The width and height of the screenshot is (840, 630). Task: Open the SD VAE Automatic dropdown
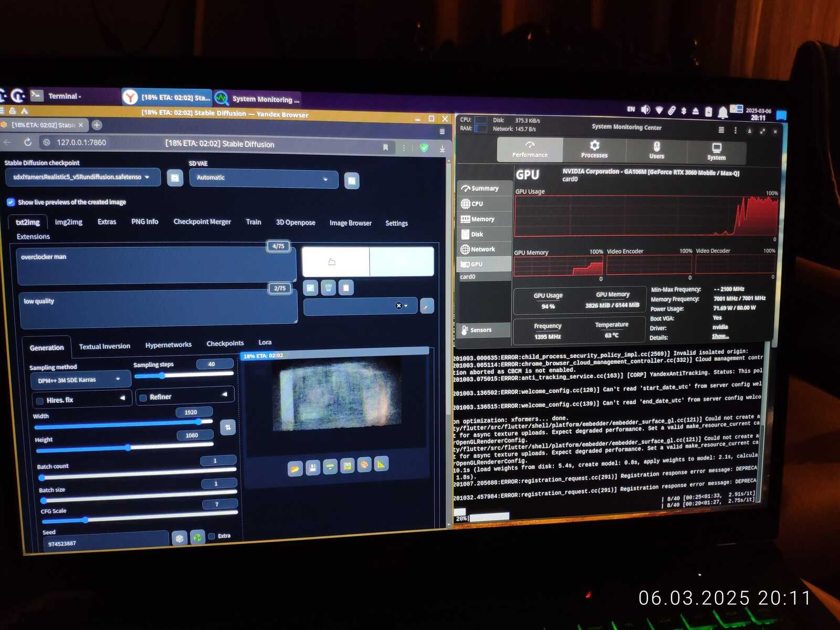[x=264, y=178]
